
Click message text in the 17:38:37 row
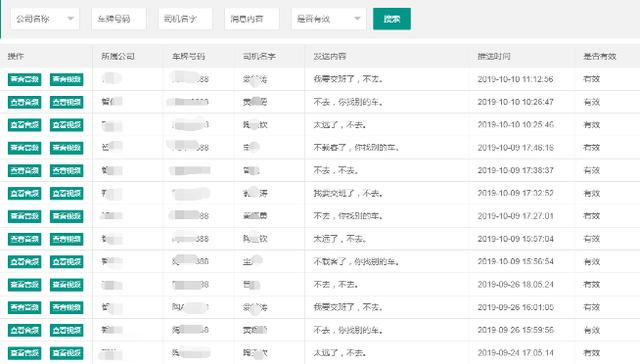(336, 171)
